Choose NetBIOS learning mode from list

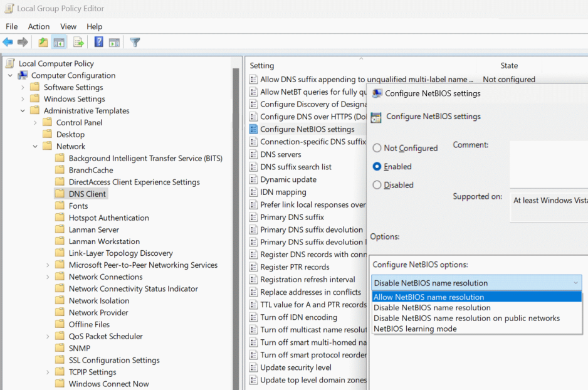(414, 329)
